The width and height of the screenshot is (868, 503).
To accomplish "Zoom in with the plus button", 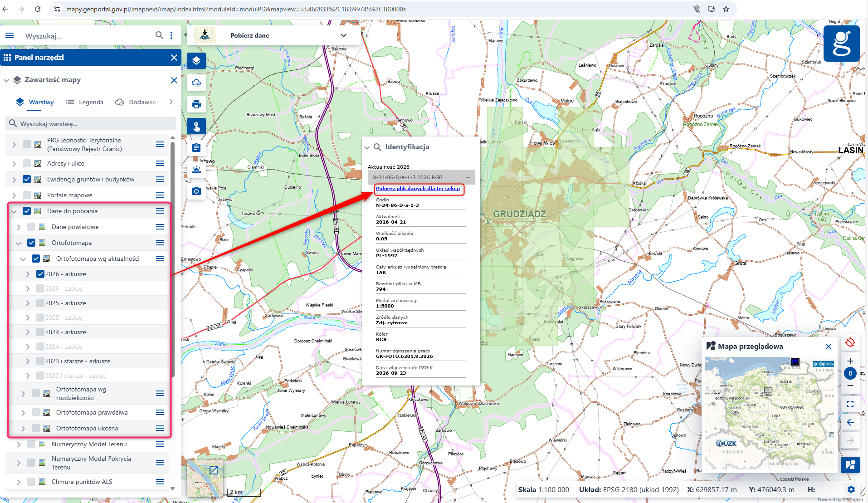I will point(850,361).
